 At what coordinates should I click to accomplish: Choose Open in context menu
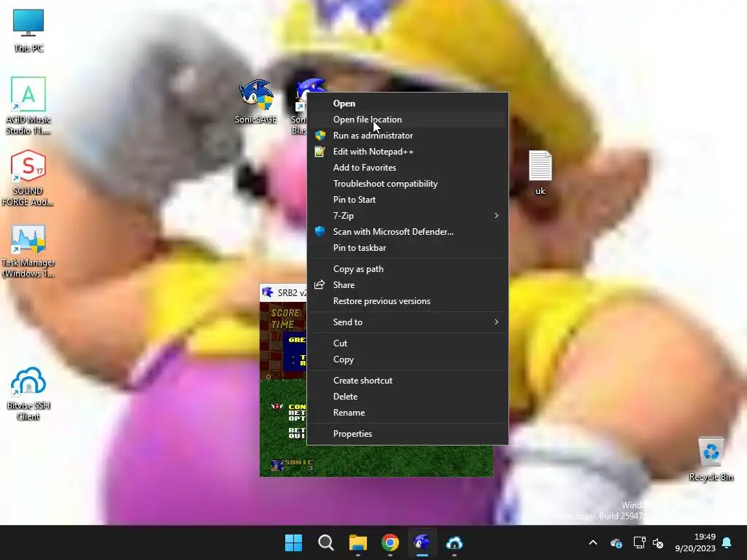pyautogui.click(x=407, y=104)
